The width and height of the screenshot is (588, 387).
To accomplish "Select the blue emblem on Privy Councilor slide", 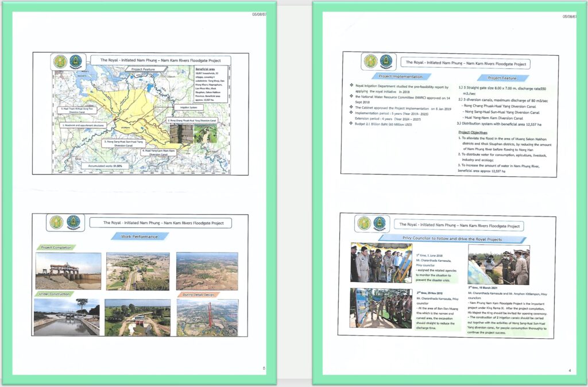I will click(380, 224).
